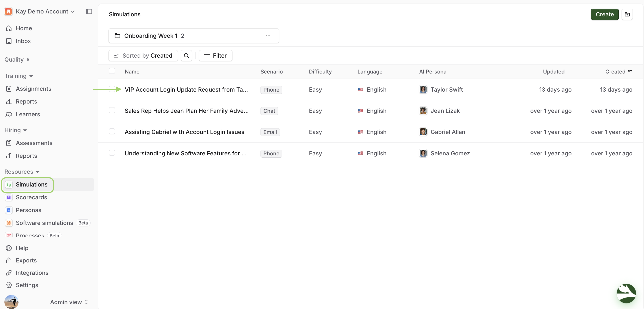The image size is (644, 309).
Task: Open the Learners page
Action: tap(28, 114)
